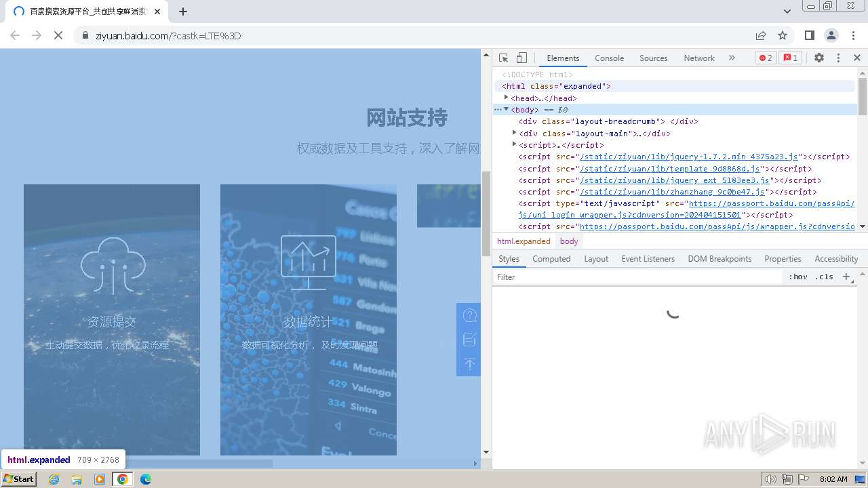Open the issues counter badge

(x=790, y=58)
